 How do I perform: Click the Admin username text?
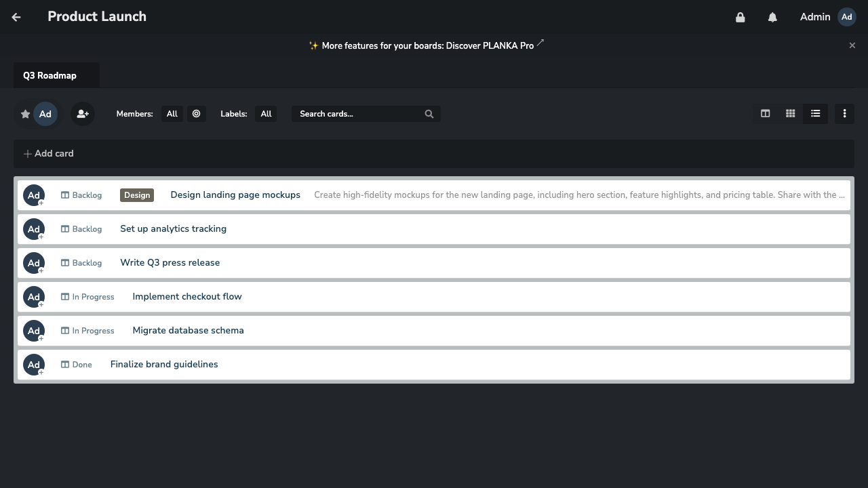point(815,17)
